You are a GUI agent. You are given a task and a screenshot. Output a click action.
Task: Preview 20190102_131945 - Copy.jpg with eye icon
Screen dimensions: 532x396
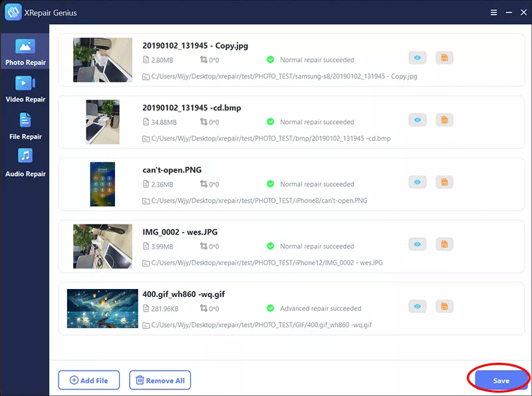click(x=417, y=58)
